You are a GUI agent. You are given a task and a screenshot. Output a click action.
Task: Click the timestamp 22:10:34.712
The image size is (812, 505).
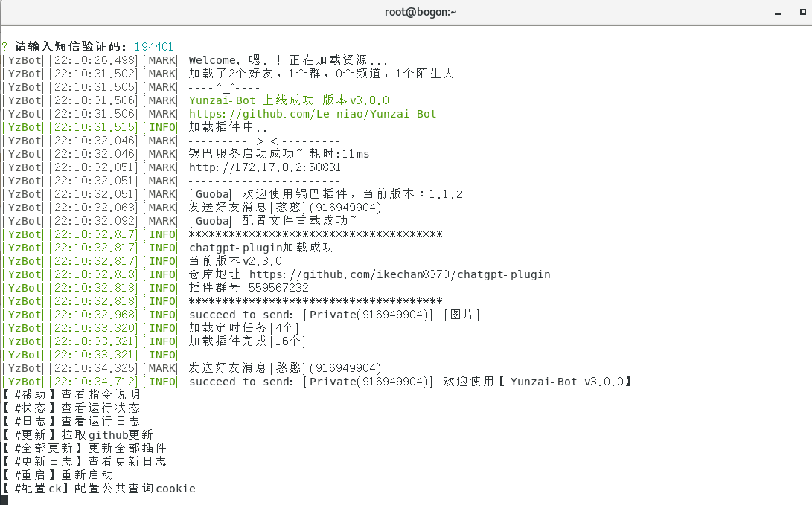pyautogui.click(x=94, y=382)
